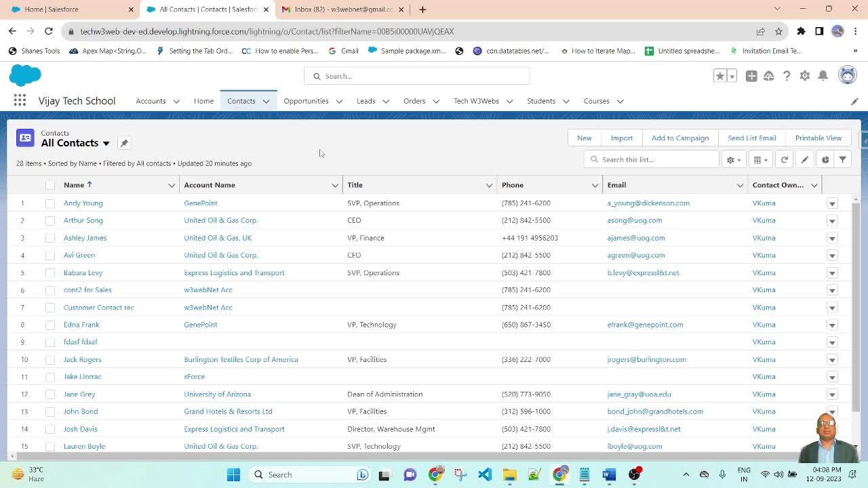Bookmark this page with star icon
This screenshot has height=488, width=868.
[778, 31]
